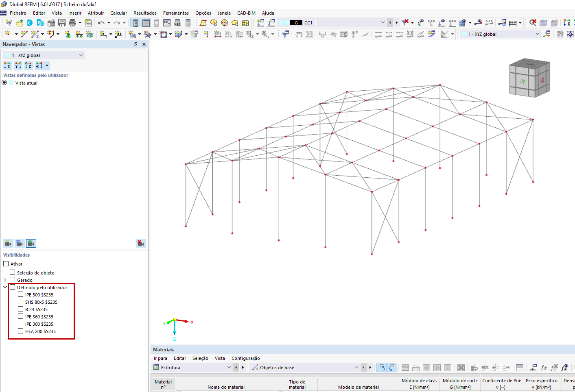Viewport: 575px width, 392px height.
Task: Toggle the Navigator panel toolbar icon
Action: pos(136,23)
